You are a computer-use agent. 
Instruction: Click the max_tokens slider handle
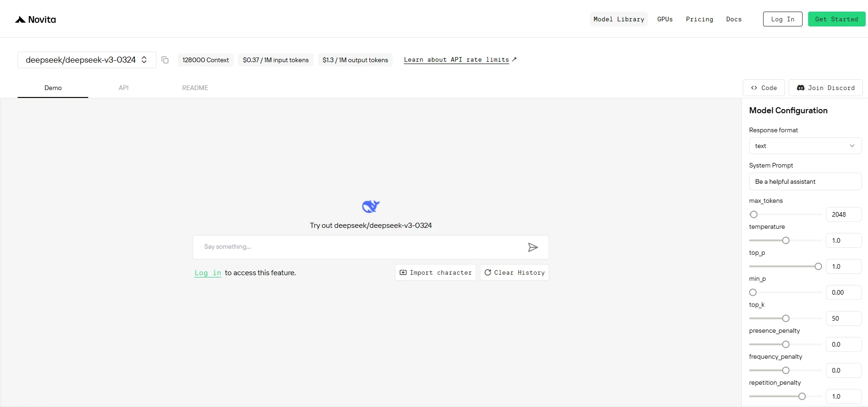click(x=754, y=214)
